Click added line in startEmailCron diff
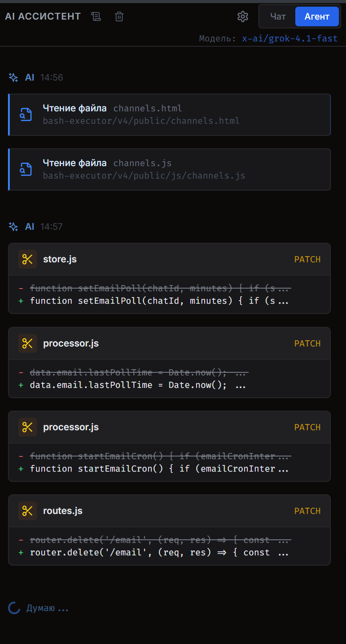The width and height of the screenshot is (346, 644). pos(159,469)
